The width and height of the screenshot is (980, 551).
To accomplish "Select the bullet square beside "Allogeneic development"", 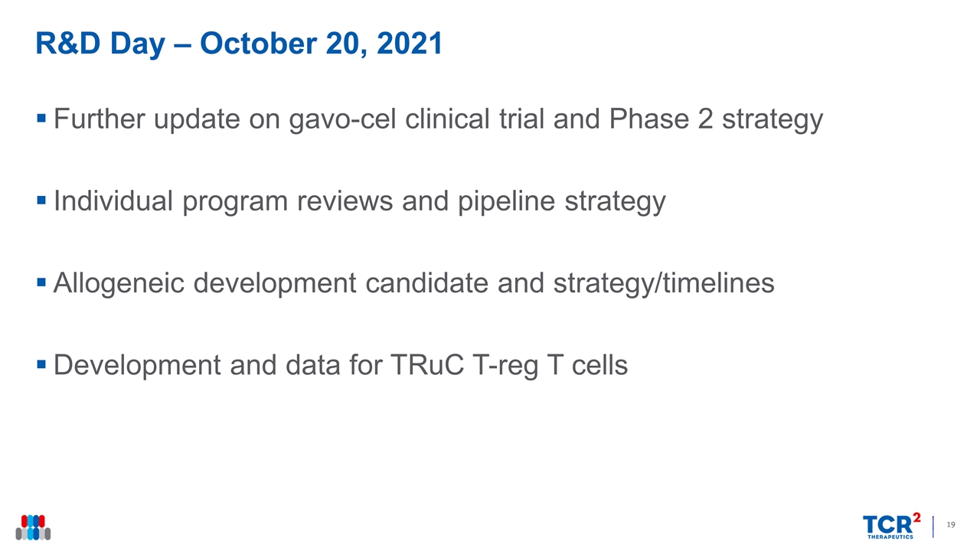I will [x=41, y=284].
